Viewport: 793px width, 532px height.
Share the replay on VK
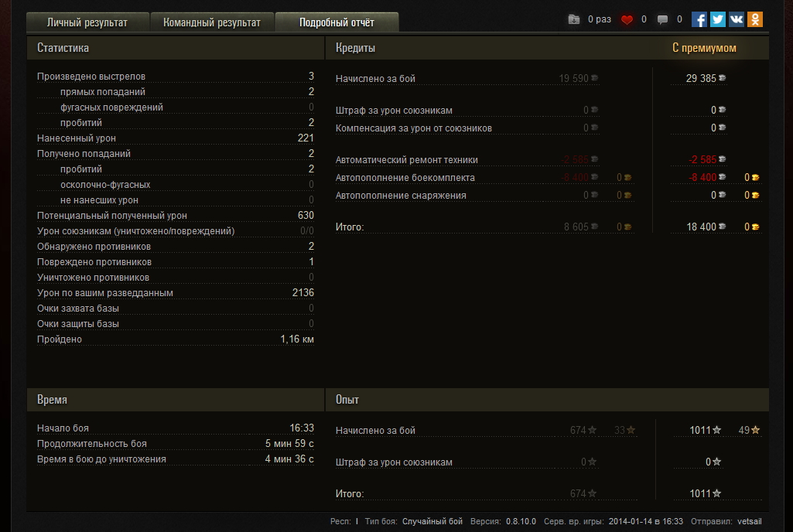(x=737, y=20)
